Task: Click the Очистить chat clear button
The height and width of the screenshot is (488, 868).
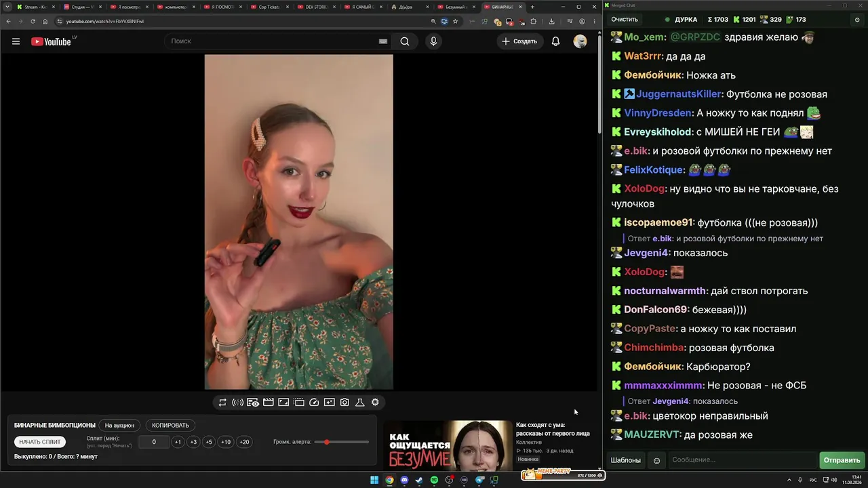Action: pyautogui.click(x=625, y=20)
